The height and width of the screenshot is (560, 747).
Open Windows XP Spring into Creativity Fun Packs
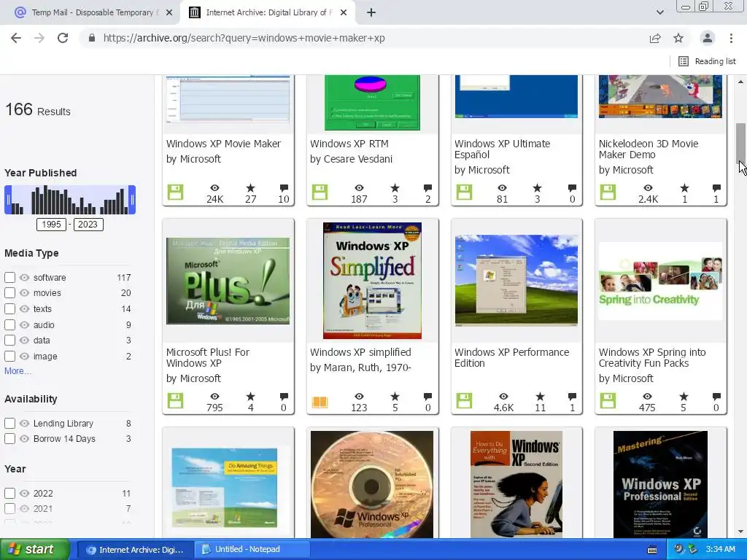(x=652, y=357)
